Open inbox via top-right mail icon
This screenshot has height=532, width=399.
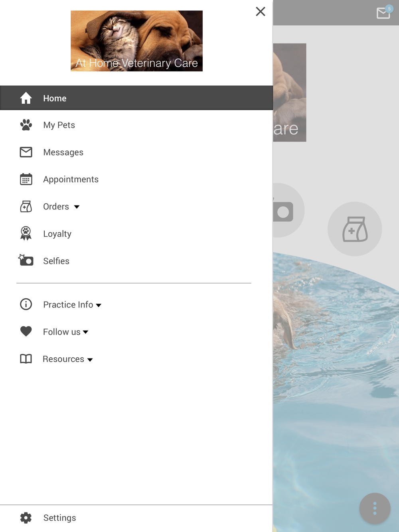pyautogui.click(x=383, y=13)
